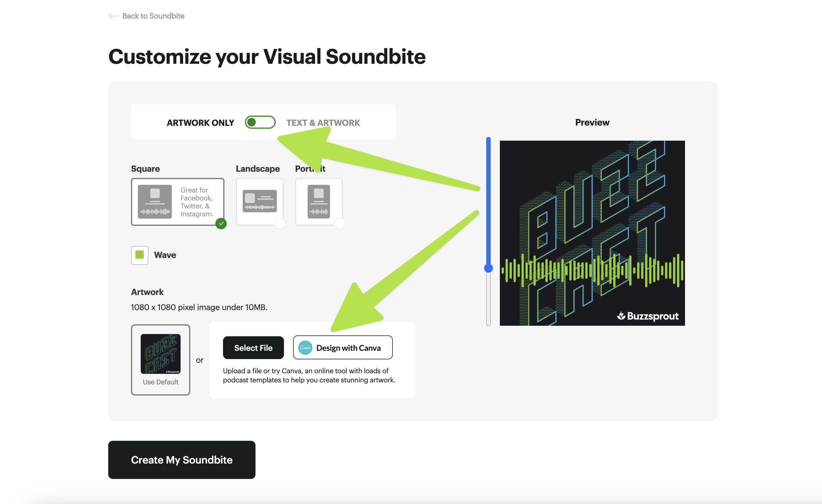Click the green checkmark on Square
822x504 pixels.
pos(221,223)
